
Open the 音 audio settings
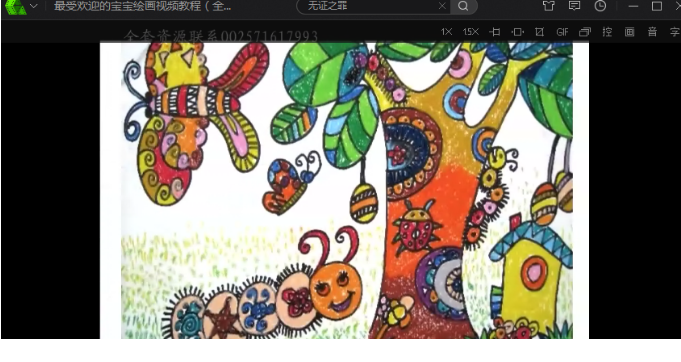click(652, 32)
